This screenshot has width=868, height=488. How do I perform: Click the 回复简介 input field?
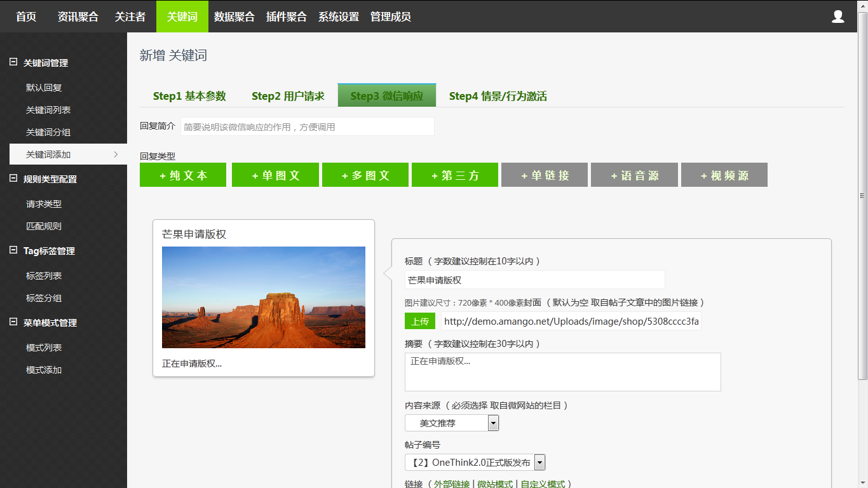coord(308,126)
